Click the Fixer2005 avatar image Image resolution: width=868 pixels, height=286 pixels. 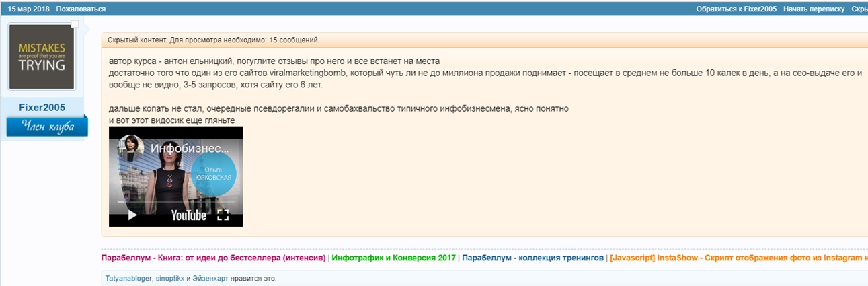pyautogui.click(x=42, y=58)
